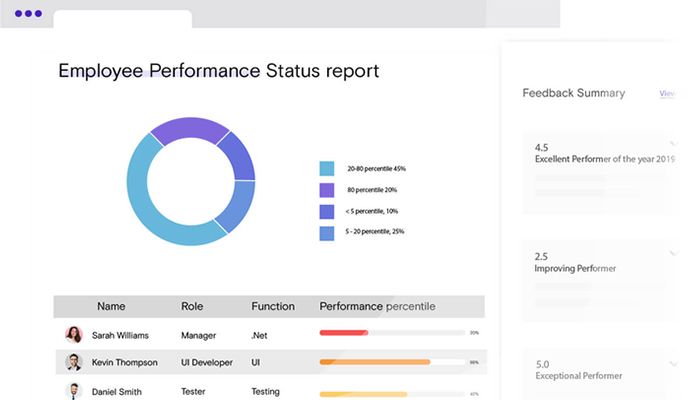Click Daniel Smith's profile avatar
Viewport: 700px width, 400px height.
[x=74, y=391]
